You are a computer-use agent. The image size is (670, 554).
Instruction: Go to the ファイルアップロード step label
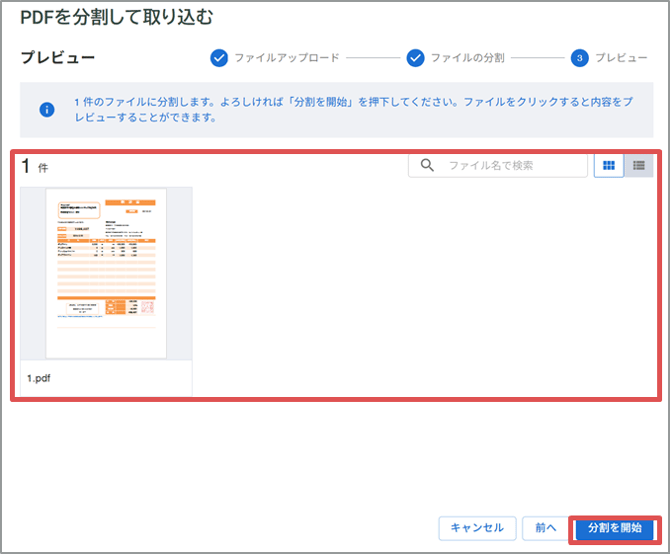(286, 58)
